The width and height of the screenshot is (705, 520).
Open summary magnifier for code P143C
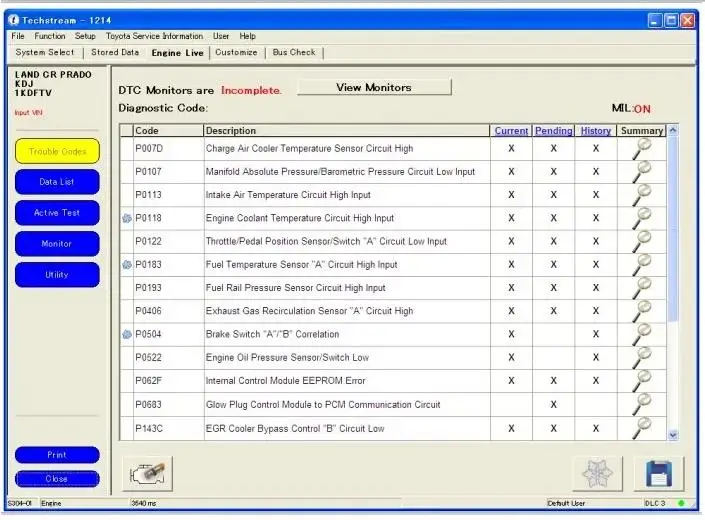[x=641, y=428]
